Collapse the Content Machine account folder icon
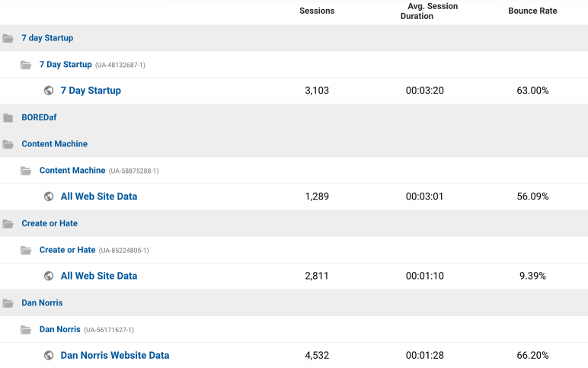 point(8,144)
